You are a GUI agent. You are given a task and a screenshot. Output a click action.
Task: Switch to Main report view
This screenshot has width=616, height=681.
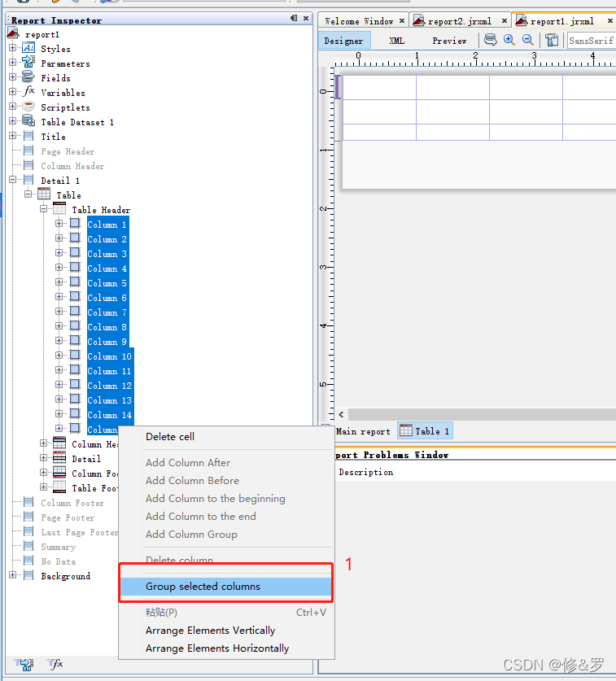[363, 431]
